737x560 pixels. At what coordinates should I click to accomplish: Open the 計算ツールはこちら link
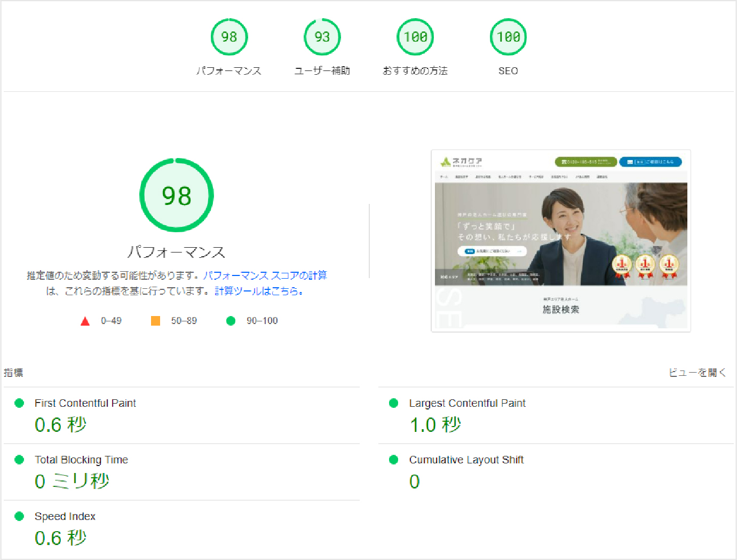259,291
